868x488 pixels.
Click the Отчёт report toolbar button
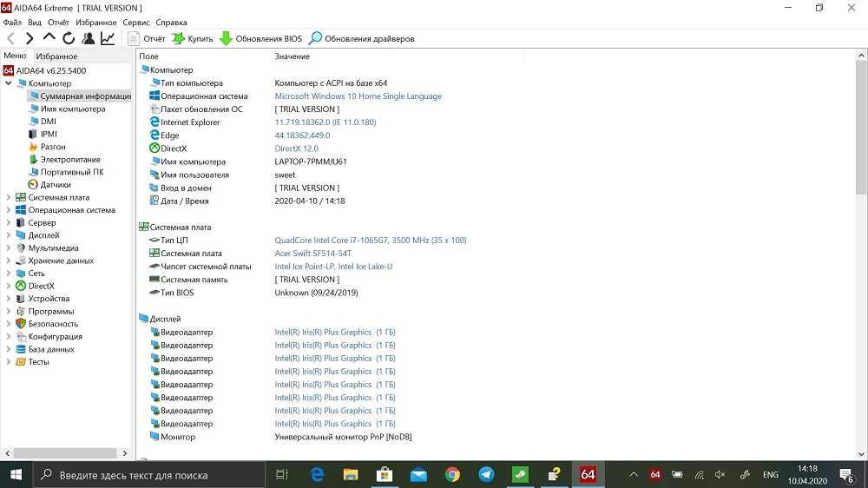pos(146,38)
